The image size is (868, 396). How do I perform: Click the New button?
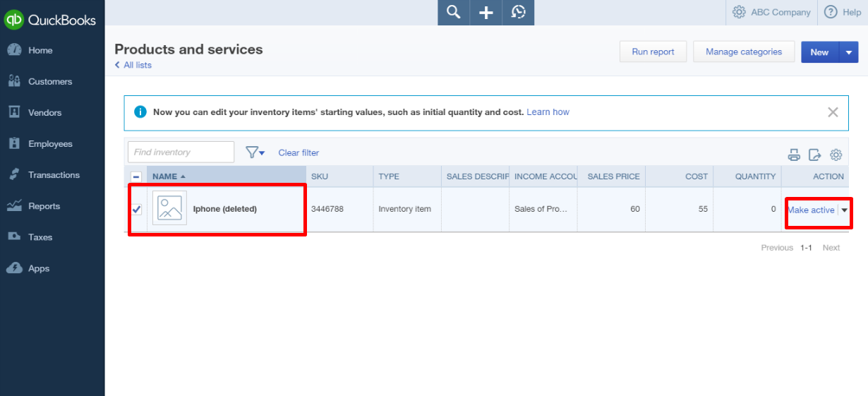coord(819,52)
